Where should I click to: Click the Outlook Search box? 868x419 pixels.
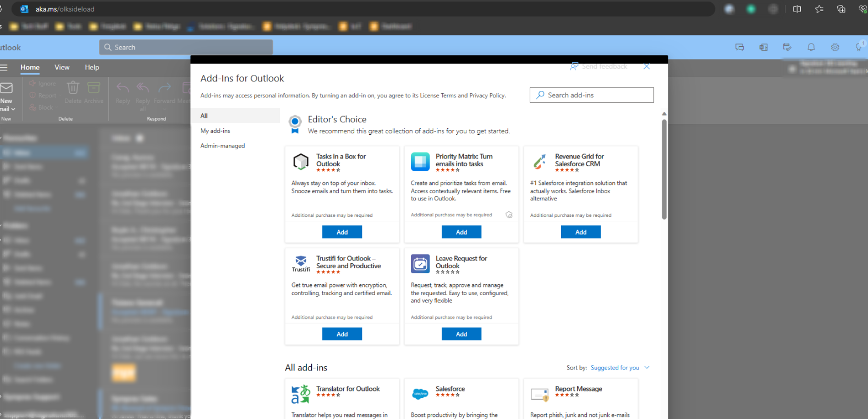(x=186, y=47)
